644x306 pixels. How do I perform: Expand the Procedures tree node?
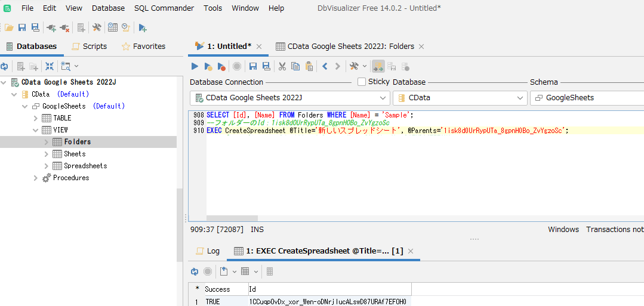point(36,178)
